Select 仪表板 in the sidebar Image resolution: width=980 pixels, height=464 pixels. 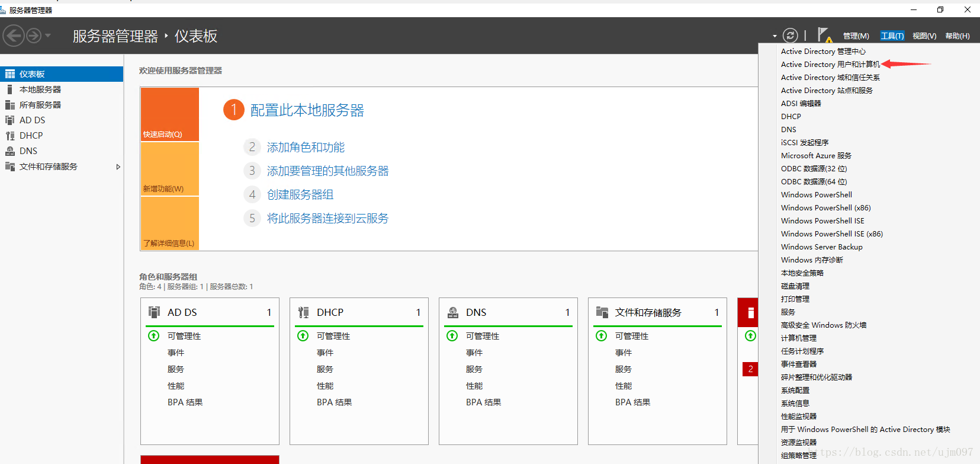click(62, 74)
